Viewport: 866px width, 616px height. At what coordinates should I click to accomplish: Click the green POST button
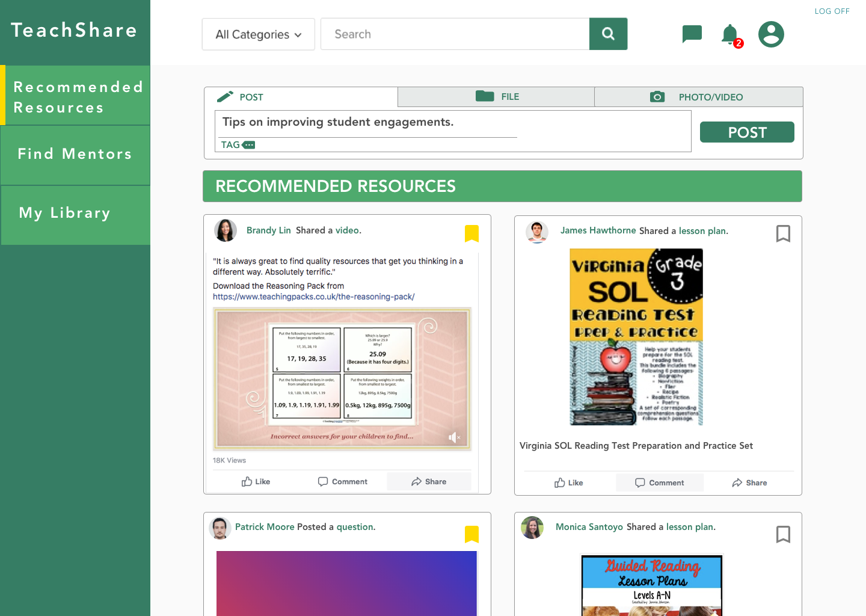click(x=747, y=132)
